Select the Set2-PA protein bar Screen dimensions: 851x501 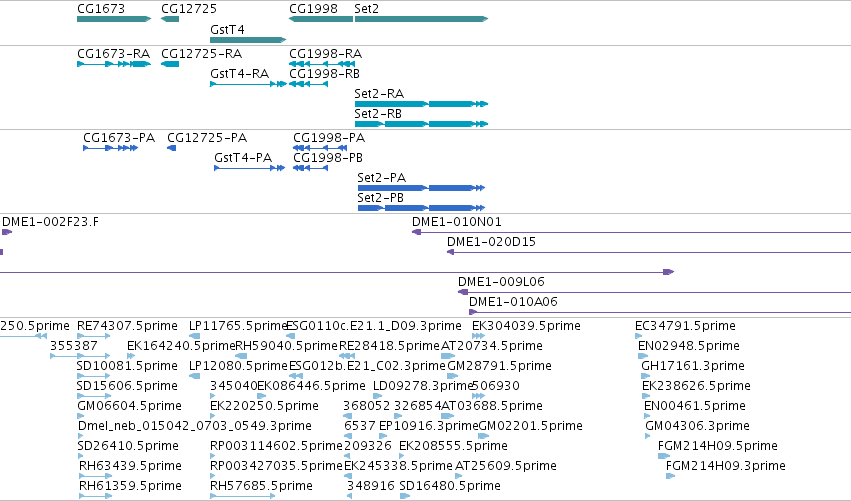tap(421, 188)
